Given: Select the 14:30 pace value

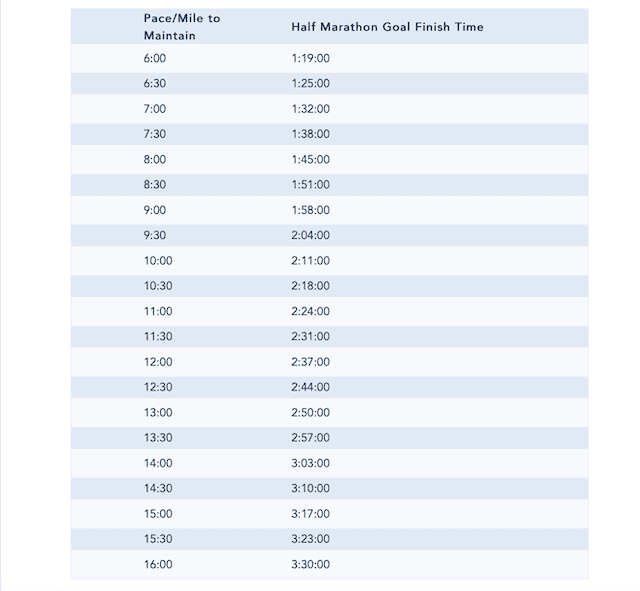Looking at the screenshot, I should [158, 489].
